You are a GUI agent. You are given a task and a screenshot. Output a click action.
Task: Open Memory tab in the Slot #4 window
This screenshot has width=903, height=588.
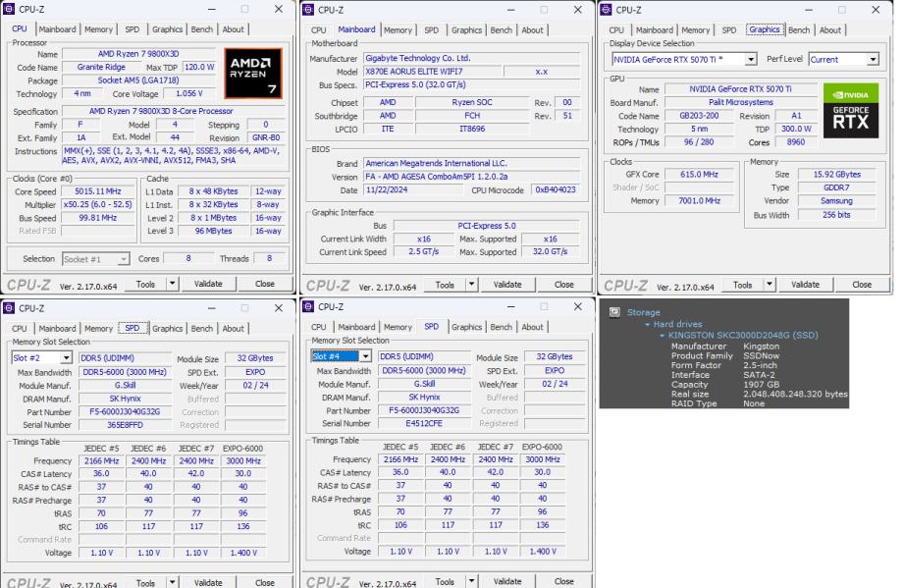(398, 327)
